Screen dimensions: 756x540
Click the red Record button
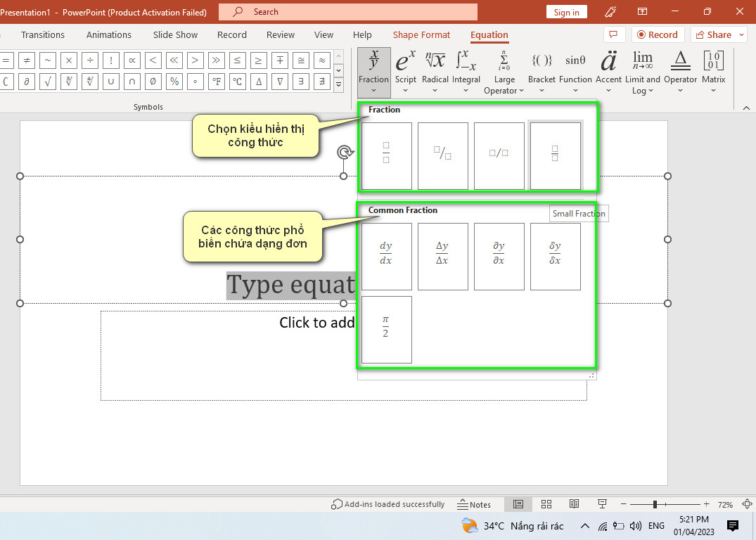(658, 34)
